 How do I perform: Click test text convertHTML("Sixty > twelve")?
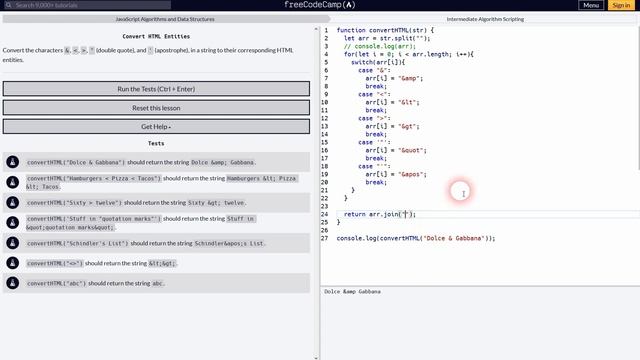tap(74, 202)
